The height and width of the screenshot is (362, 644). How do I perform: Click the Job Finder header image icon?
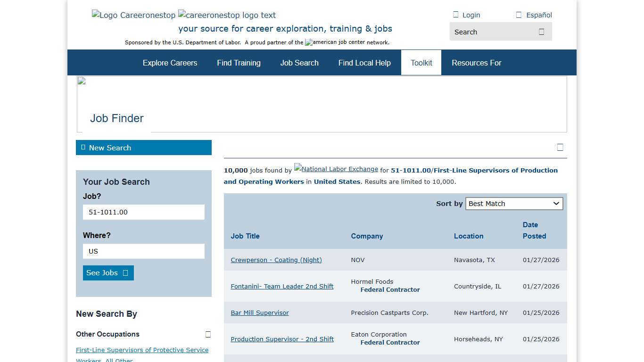tap(81, 80)
